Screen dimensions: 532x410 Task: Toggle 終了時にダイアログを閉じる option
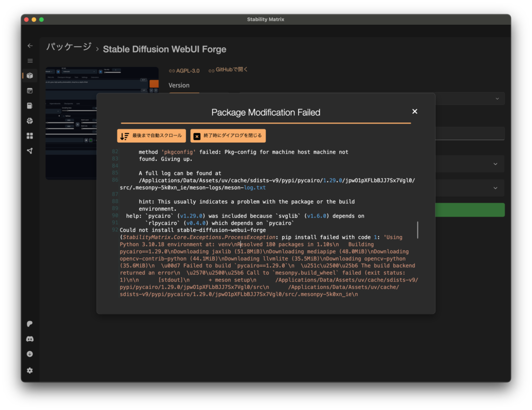pyautogui.click(x=228, y=136)
